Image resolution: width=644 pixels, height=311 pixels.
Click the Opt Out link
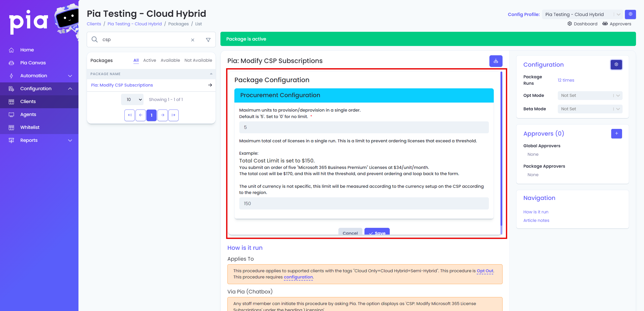[x=485, y=271]
